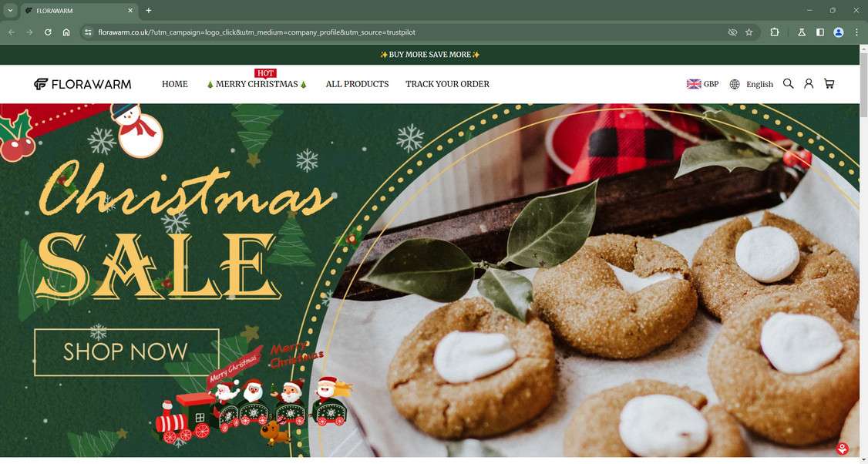Click the Shop Now banner button

click(126, 352)
